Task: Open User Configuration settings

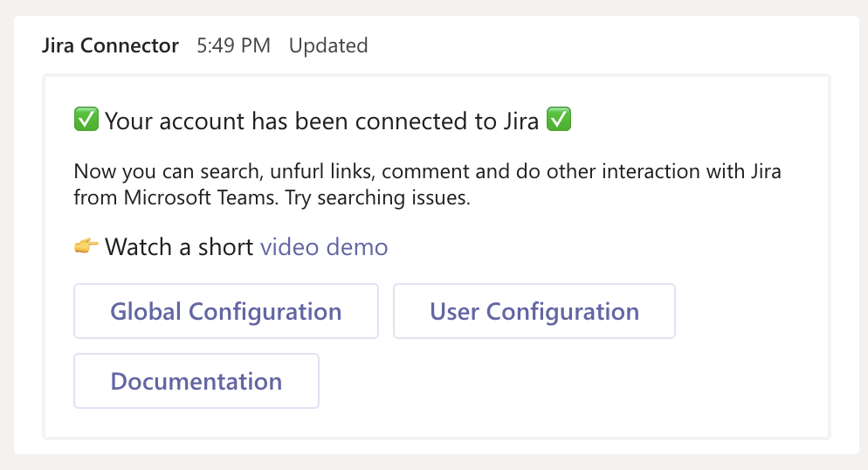Action: click(534, 311)
